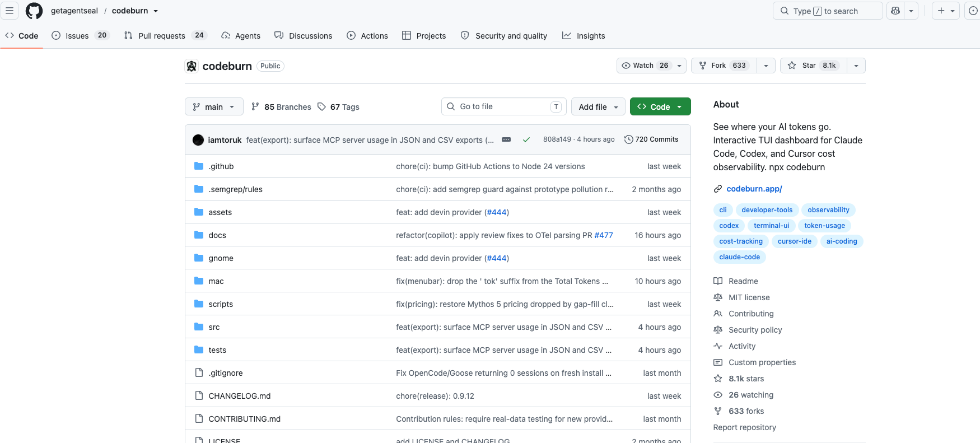Open the Add file dropdown

[x=598, y=106]
